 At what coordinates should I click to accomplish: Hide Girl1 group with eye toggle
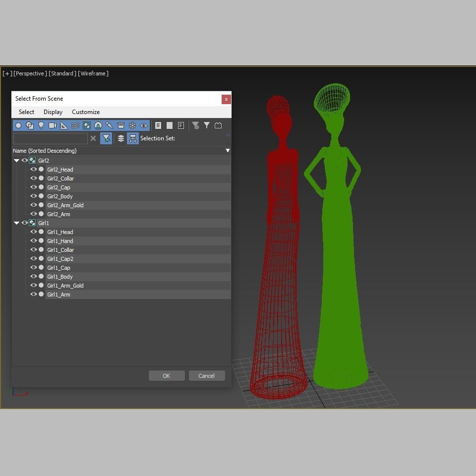[25, 223]
